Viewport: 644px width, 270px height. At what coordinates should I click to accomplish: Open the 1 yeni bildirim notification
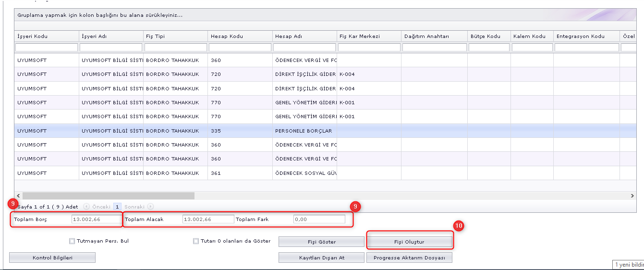point(629,265)
